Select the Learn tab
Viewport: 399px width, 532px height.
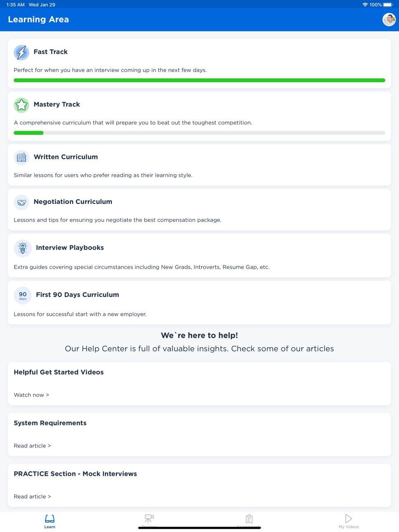coord(50,521)
